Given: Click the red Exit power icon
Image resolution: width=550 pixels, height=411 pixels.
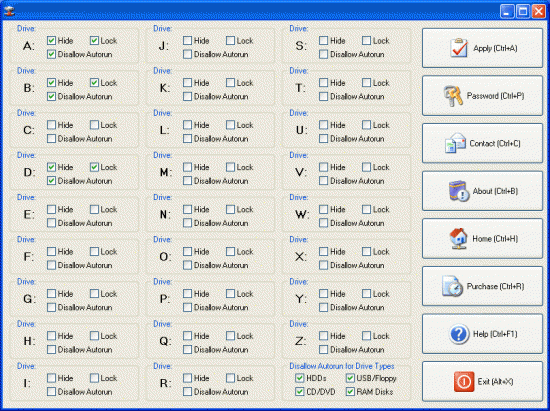Looking at the screenshot, I should click(464, 382).
